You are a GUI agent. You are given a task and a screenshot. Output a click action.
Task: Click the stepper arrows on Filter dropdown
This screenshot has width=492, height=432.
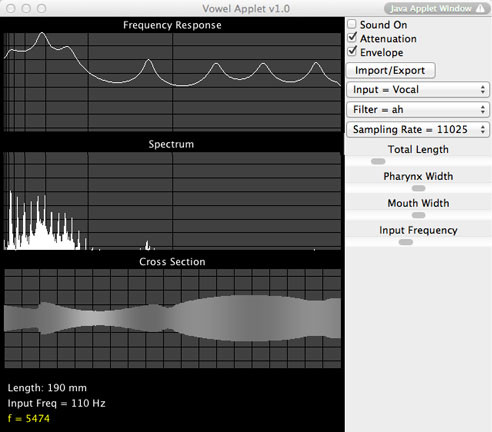click(483, 110)
